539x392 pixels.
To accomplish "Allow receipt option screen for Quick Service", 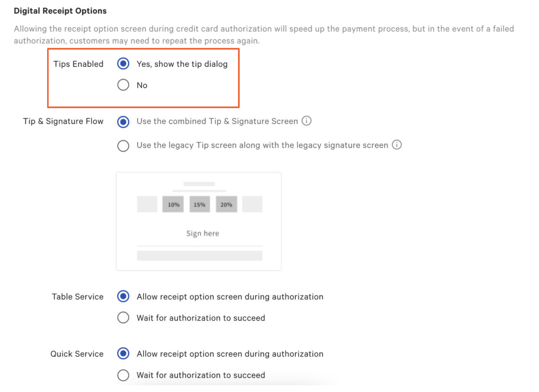I will coord(123,353).
